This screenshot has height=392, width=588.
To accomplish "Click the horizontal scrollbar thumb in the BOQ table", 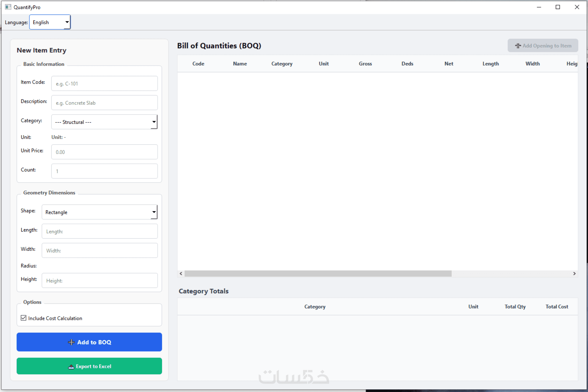I will coord(318,273).
